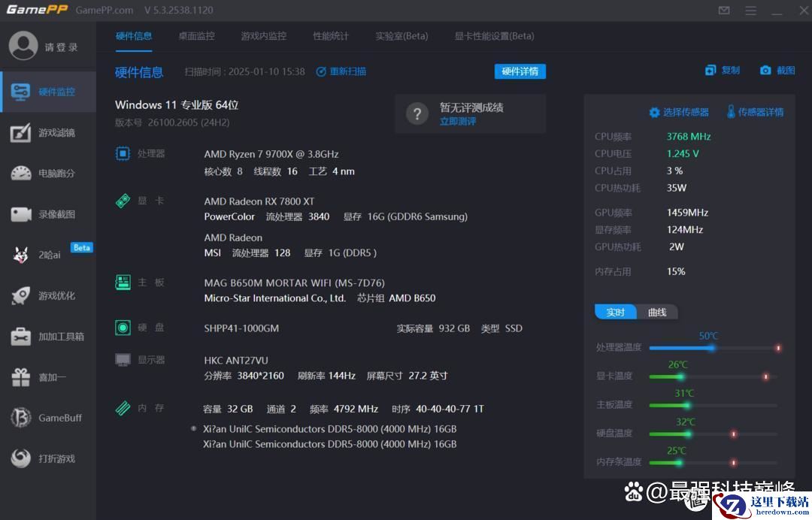Switch to the 硬件信息 tab

point(134,36)
